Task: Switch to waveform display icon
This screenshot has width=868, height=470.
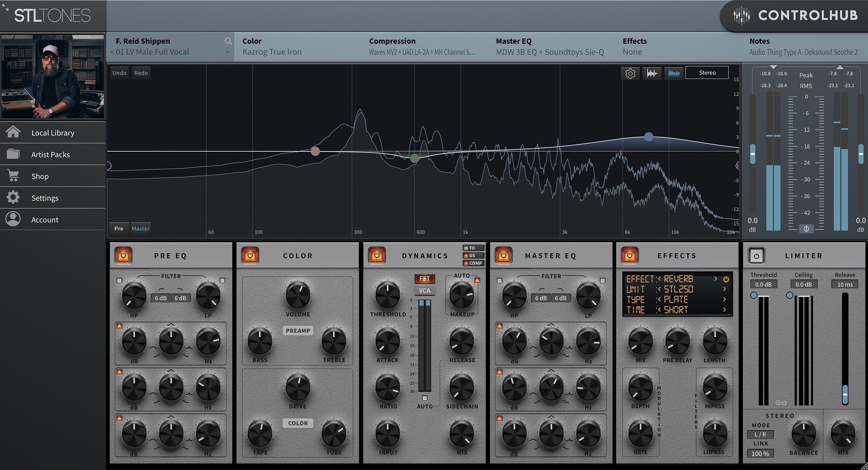Action: click(652, 73)
